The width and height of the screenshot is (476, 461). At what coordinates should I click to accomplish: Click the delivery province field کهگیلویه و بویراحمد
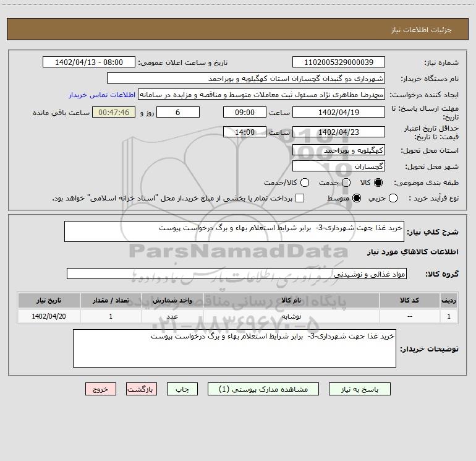pyautogui.click(x=339, y=150)
